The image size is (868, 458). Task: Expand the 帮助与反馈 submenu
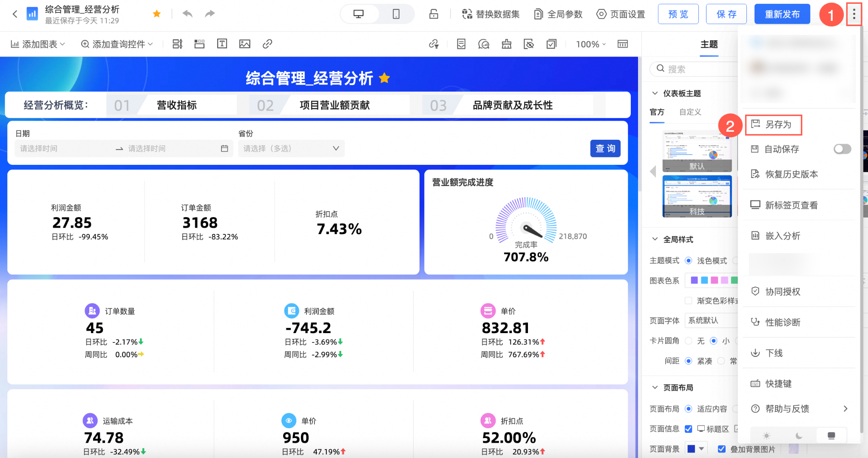[799, 409]
